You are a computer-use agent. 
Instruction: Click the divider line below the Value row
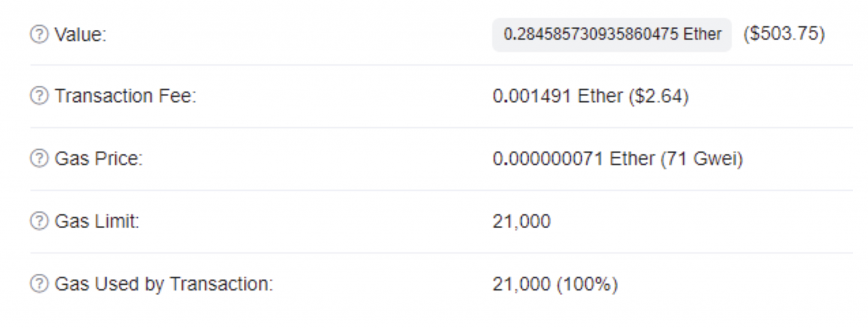(x=441, y=65)
